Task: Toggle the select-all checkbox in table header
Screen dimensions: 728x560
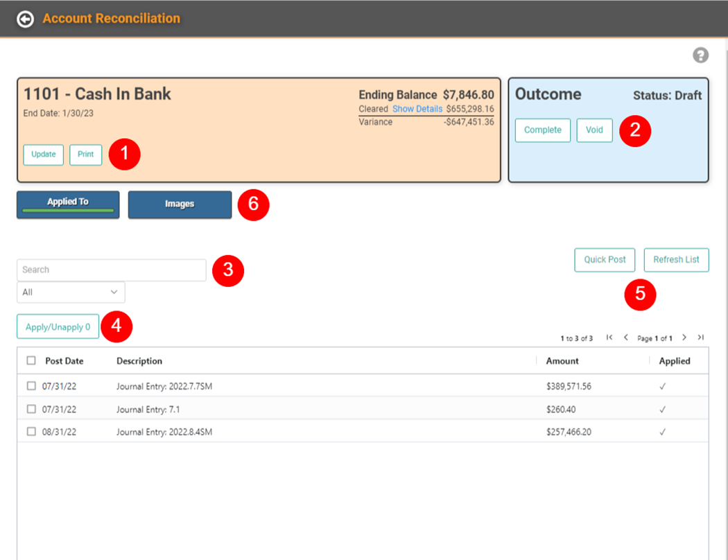Action: tap(31, 360)
